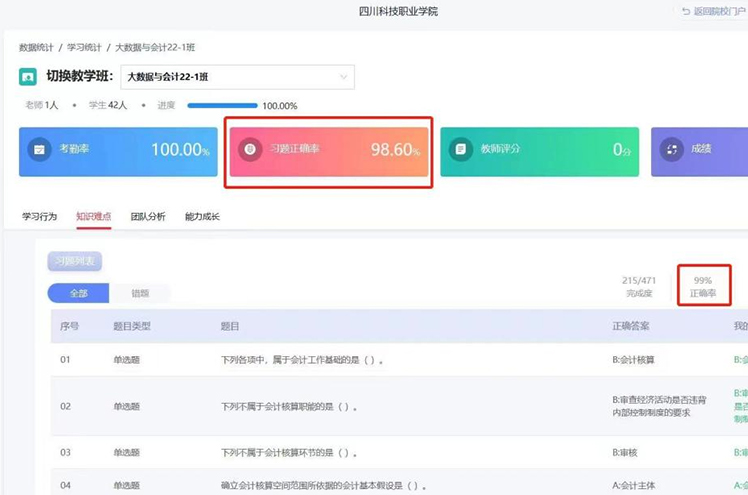This screenshot has width=748, height=495.
Task: Click the 成绩 card icon
Action: tap(671, 150)
